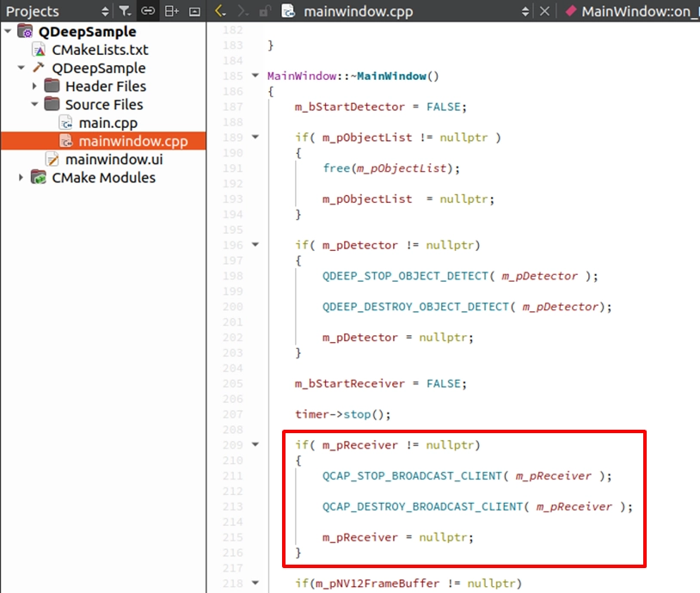
Task: Click the filter tree icon
Action: 125,10
